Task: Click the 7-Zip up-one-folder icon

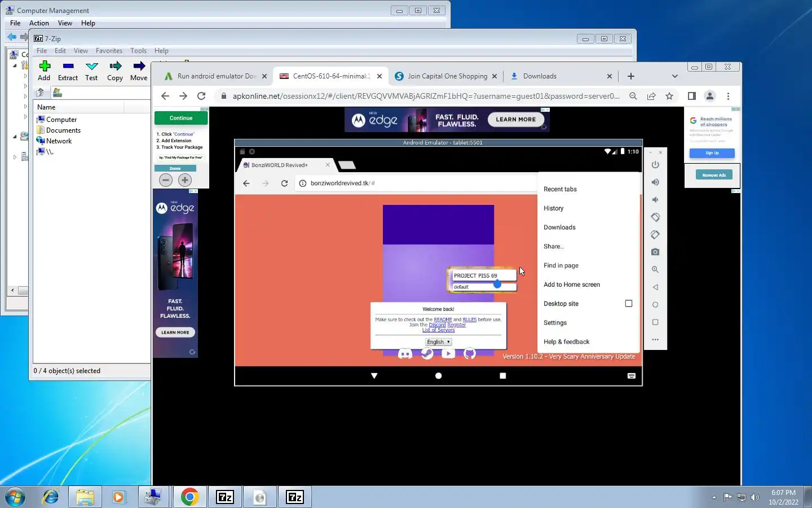Action: [x=40, y=93]
